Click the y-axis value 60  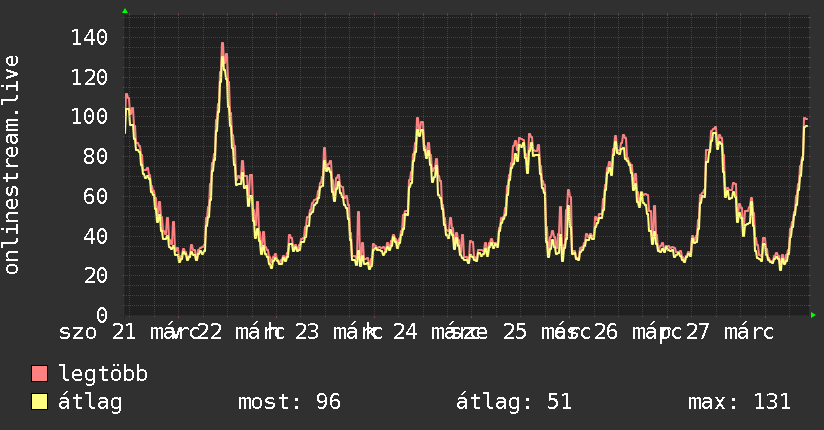pyautogui.click(x=96, y=196)
